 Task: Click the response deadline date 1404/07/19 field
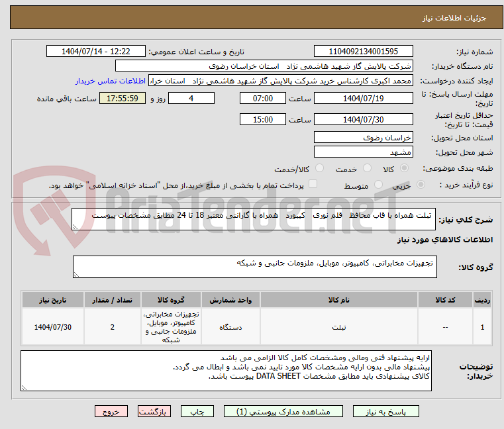point(363,98)
